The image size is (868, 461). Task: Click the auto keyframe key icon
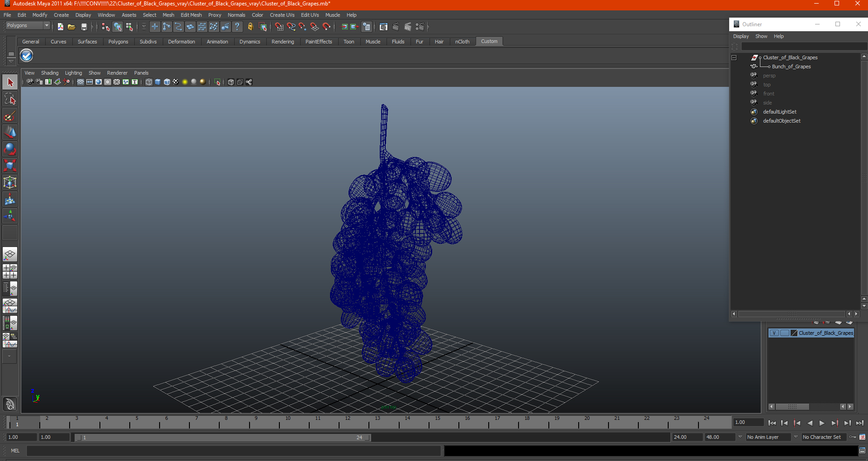[853, 437]
